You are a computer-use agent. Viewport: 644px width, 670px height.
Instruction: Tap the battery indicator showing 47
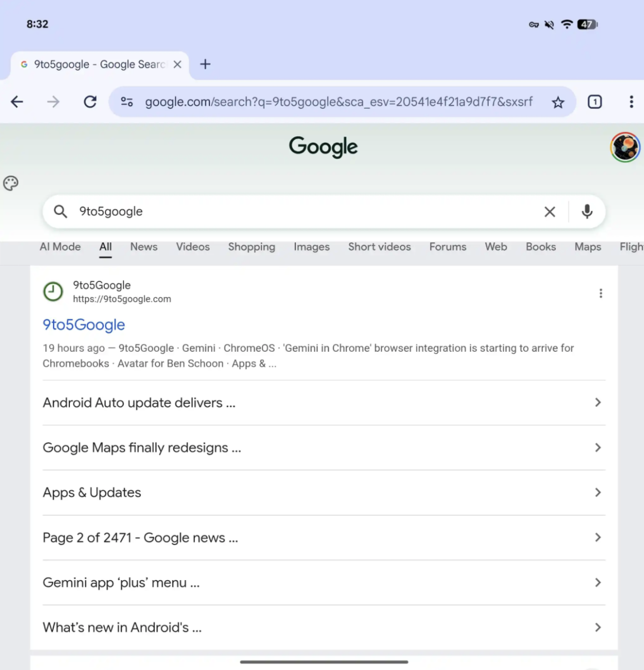(588, 24)
